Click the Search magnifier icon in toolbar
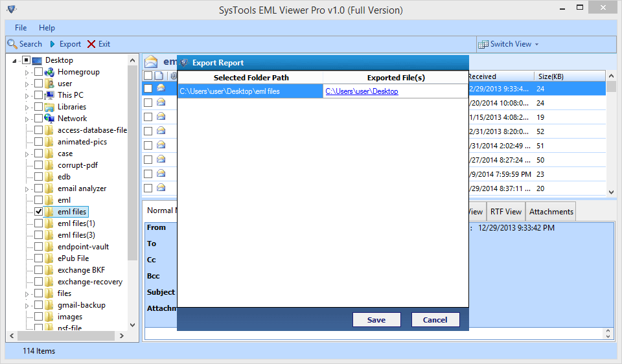Viewport: 622px width, 364px height. coord(12,44)
